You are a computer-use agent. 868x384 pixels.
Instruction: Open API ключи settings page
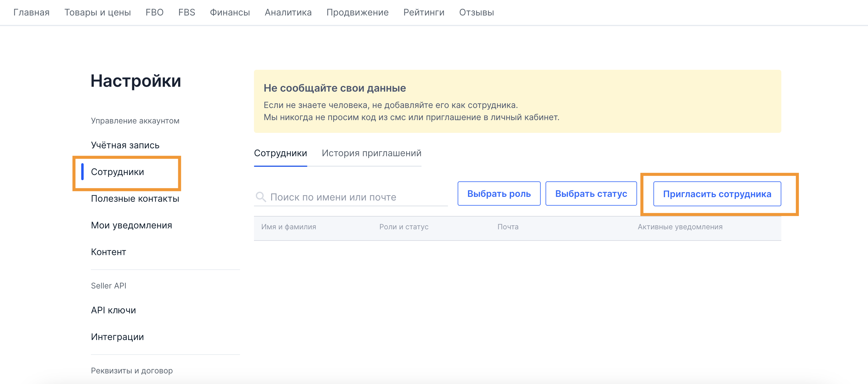point(113,310)
